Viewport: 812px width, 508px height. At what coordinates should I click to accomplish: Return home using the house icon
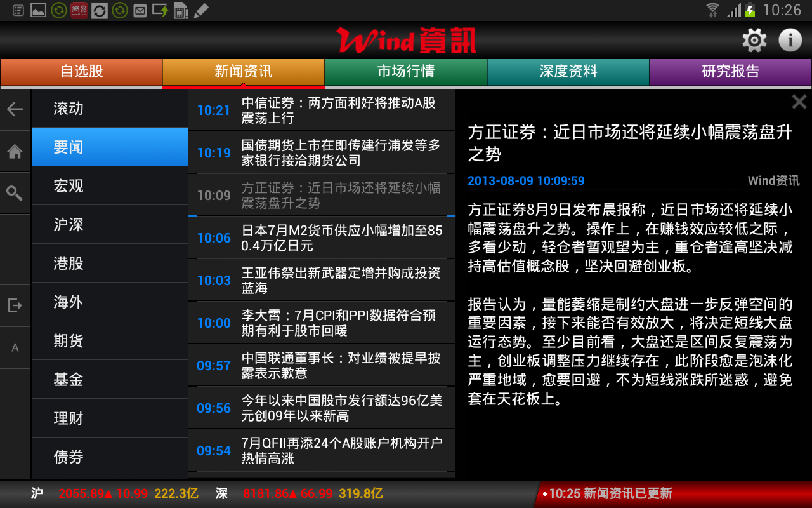click(x=14, y=151)
